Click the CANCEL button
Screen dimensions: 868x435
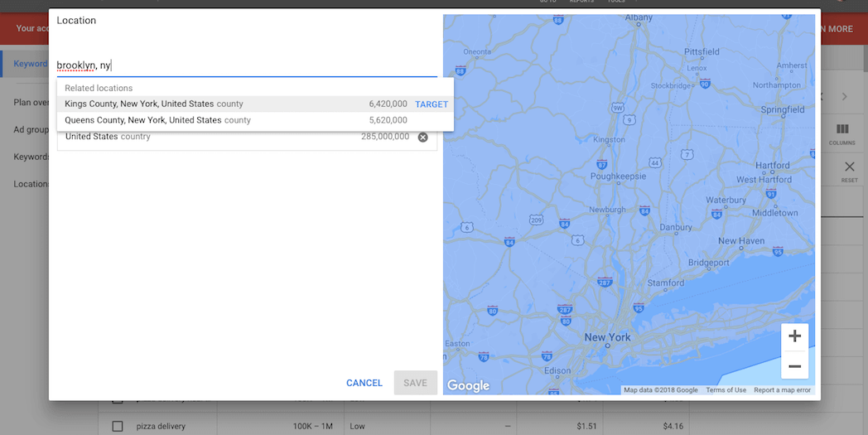tap(364, 383)
